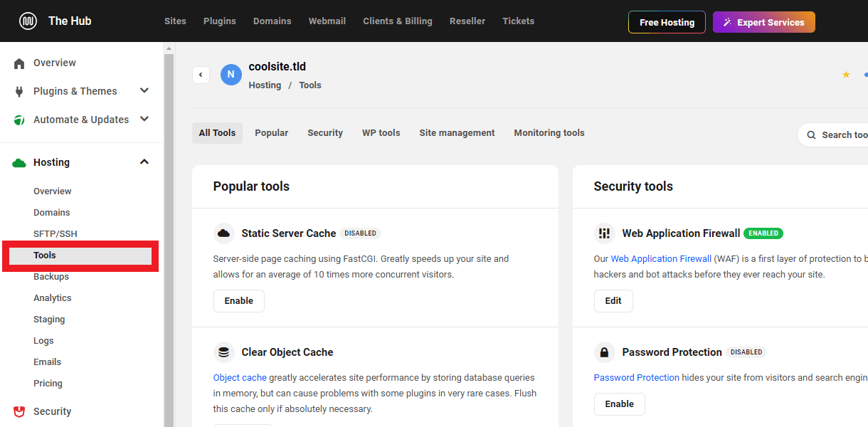Click the Static Server Cache cloud icon
The image size is (868, 427).
224,233
